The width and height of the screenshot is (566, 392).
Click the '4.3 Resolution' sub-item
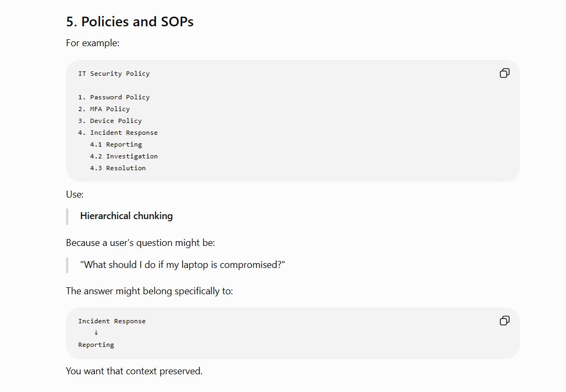118,168
